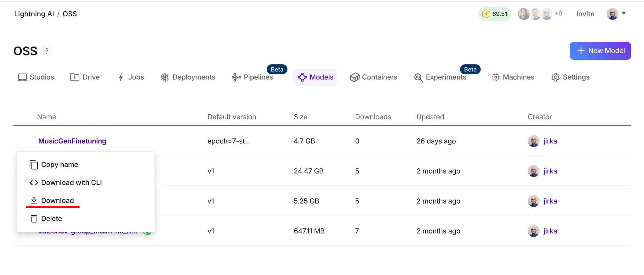Click Delete with the trash icon

46,218
